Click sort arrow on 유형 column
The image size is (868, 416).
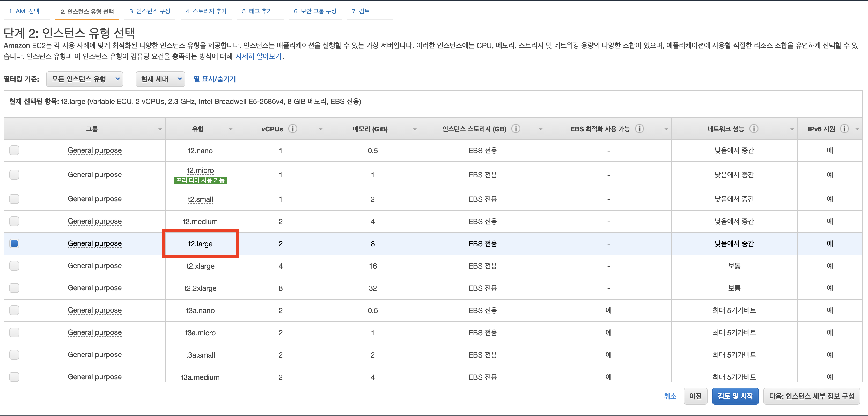click(231, 129)
